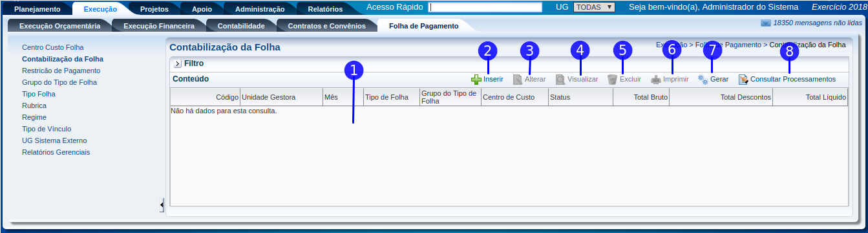Click the Visualizar magnifier icon
The image size is (868, 233).
(x=560, y=80)
